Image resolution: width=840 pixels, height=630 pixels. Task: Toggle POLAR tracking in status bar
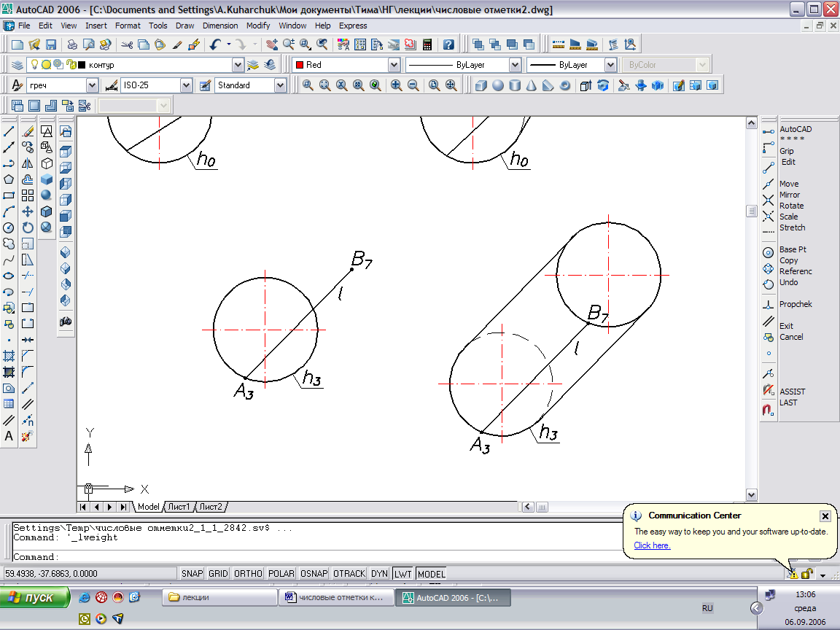[x=281, y=574]
